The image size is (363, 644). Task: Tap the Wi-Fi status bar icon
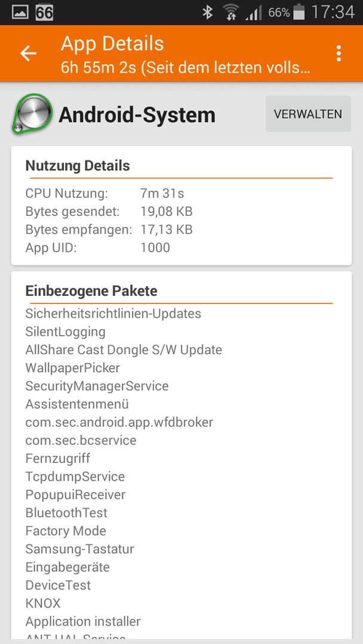(231, 13)
